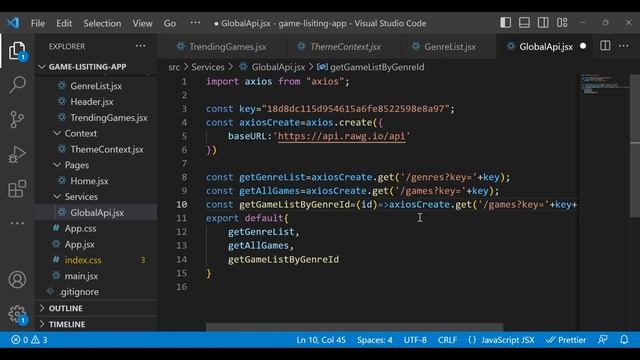Screen dimensions: 640x360
Task: Show hidden menus via title bar ellipsis
Action: 196,23
